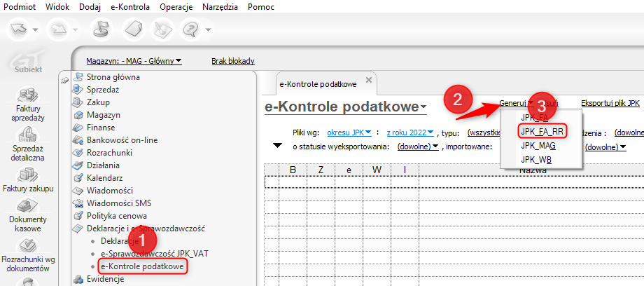Choose JPK_FA_RR from the dropdown list

coord(542,131)
